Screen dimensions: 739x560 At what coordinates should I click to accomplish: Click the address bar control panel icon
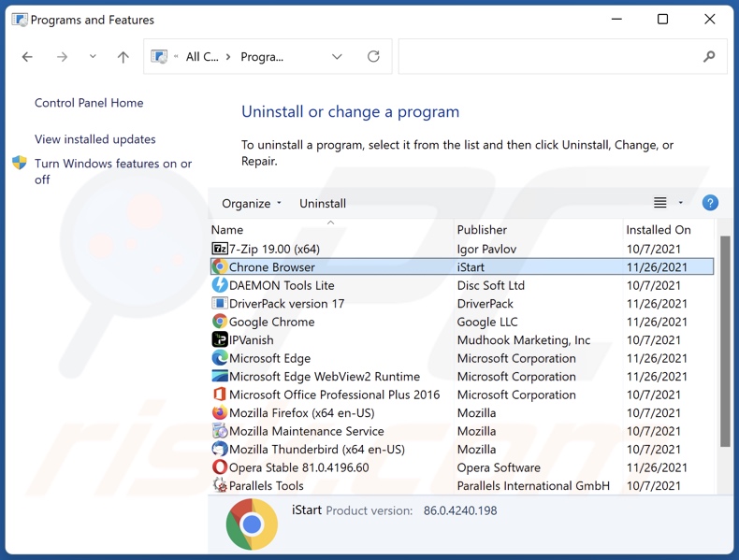click(159, 56)
